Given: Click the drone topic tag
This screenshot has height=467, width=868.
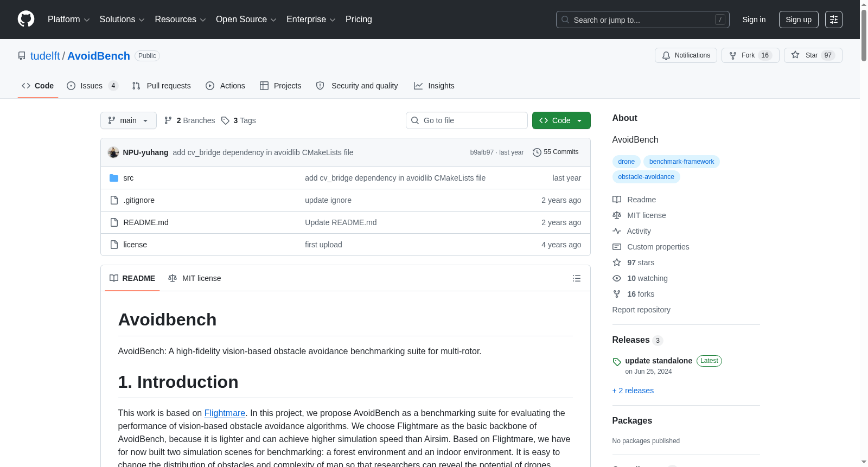Looking at the screenshot, I should [x=626, y=162].
